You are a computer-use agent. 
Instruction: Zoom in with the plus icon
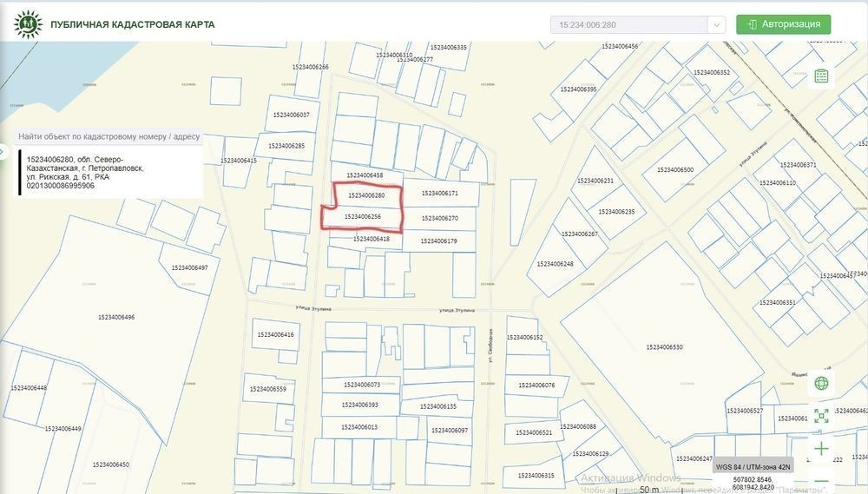coord(821,448)
